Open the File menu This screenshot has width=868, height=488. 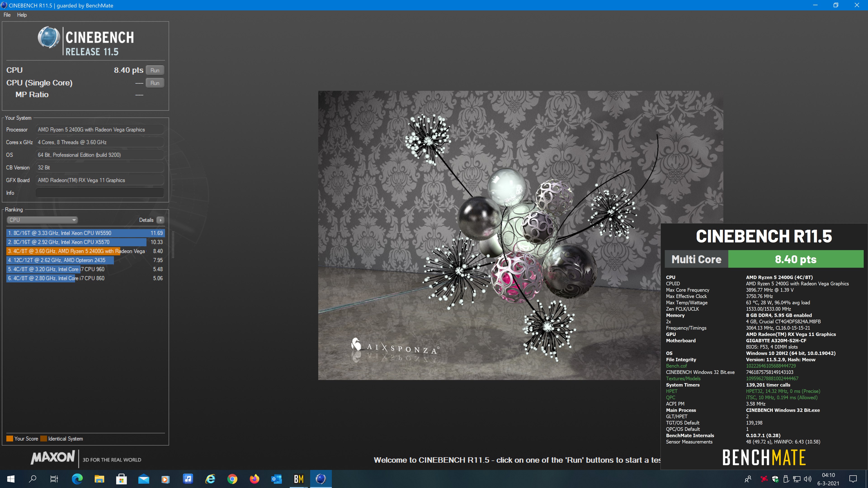(x=7, y=15)
